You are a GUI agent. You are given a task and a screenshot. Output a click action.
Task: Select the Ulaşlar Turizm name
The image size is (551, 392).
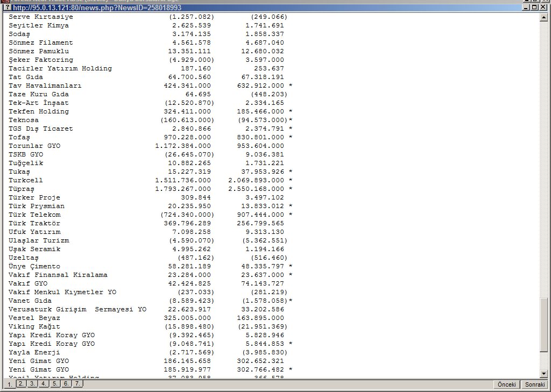tap(39, 240)
